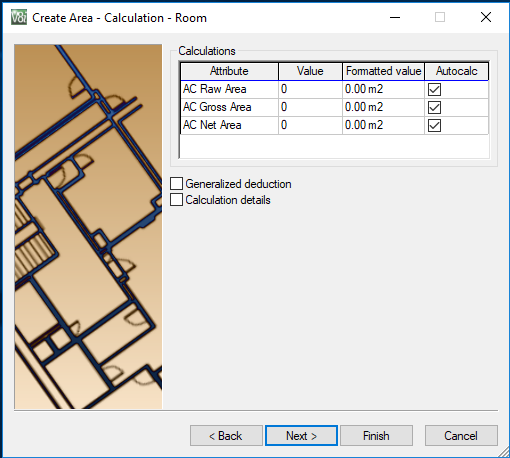Select the AC Gross Area attribute cell
Screen dimensions: 510x458
coord(229,107)
